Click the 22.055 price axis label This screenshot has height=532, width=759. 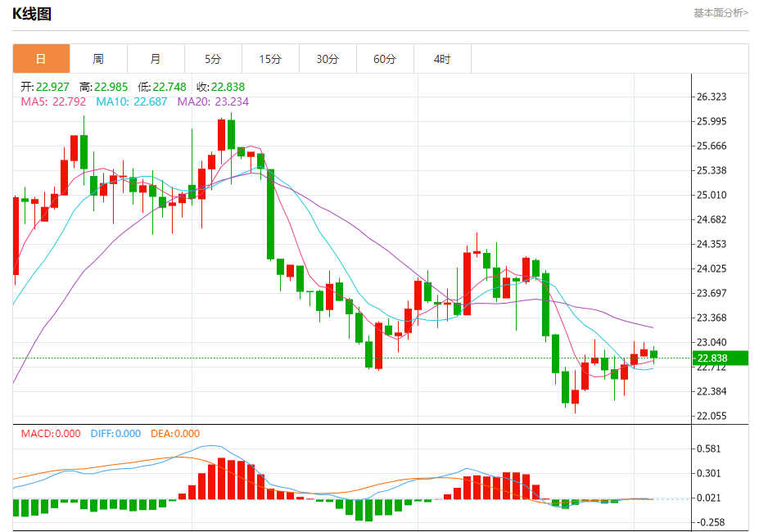pyautogui.click(x=712, y=416)
